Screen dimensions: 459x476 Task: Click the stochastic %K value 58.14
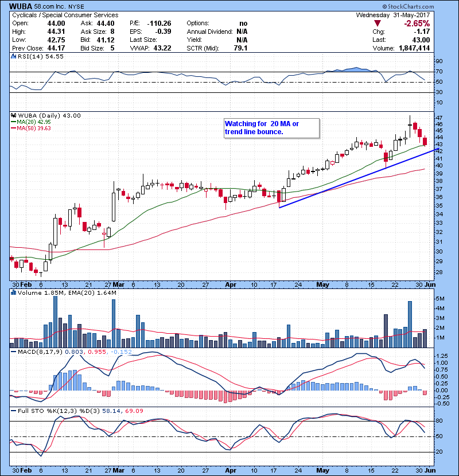(x=111, y=411)
